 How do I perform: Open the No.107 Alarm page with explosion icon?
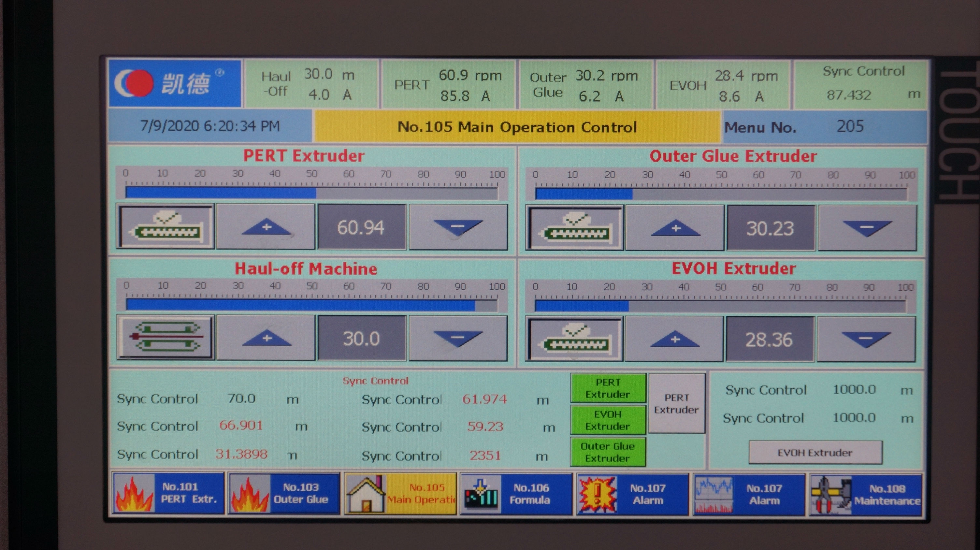633,495
